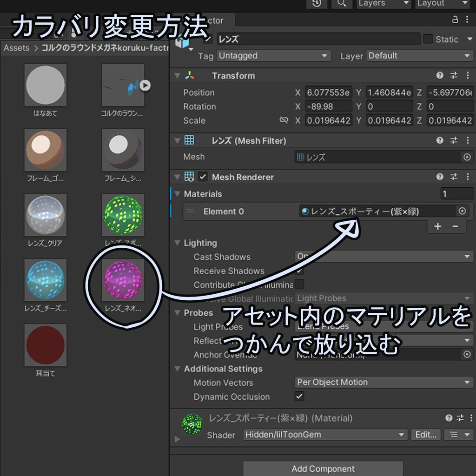
Task: Click the Mesh Renderer presets icon
Action: coord(453,177)
